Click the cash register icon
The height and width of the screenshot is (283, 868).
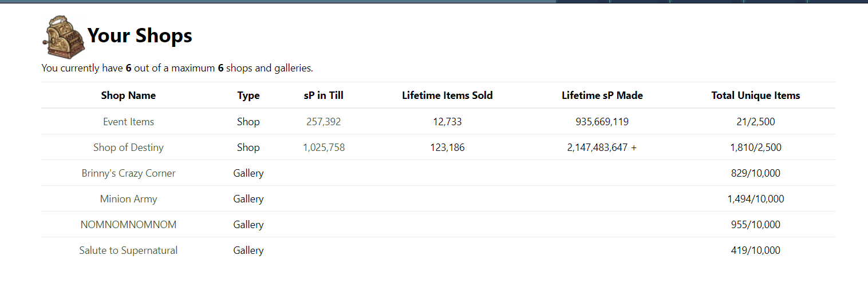click(x=63, y=37)
